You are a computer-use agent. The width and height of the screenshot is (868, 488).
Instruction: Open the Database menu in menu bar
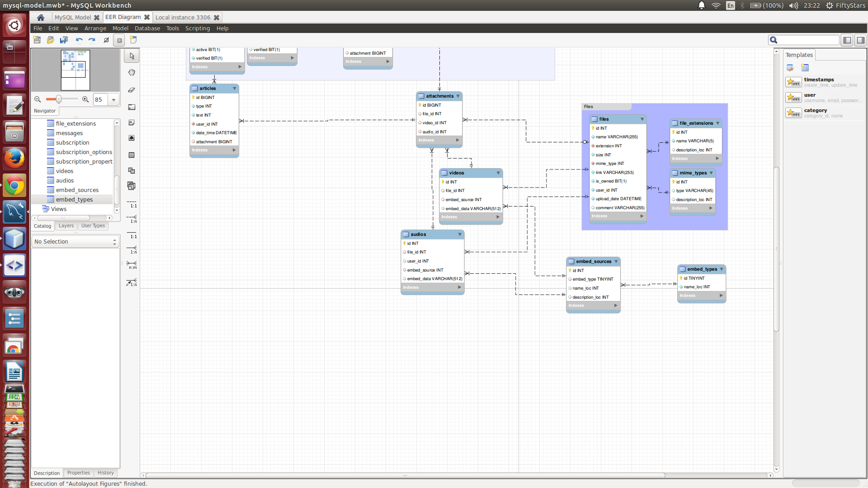point(147,28)
